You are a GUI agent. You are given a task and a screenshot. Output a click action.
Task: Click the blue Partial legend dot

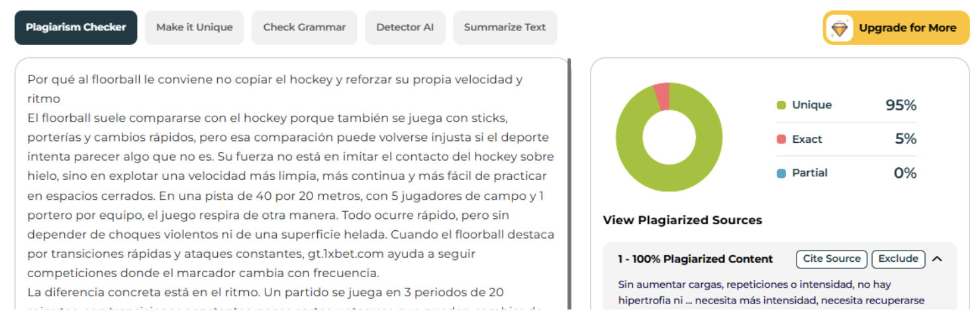pyautogui.click(x=781, y=173)
